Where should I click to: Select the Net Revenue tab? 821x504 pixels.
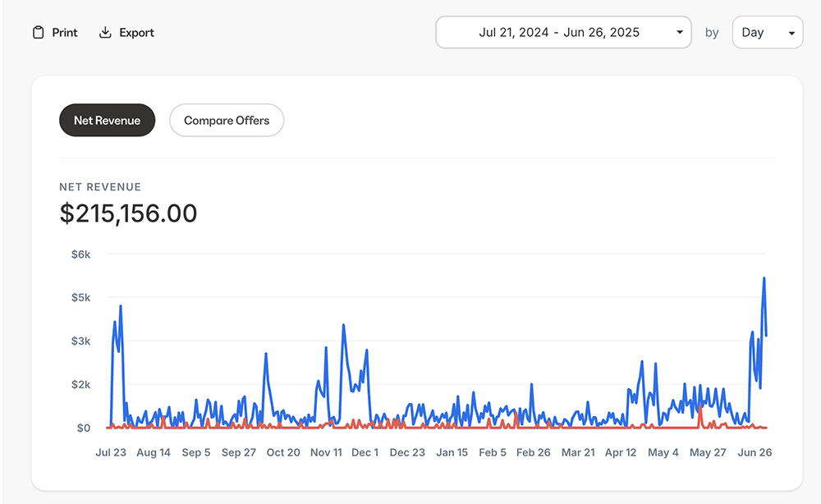[107, 120]
